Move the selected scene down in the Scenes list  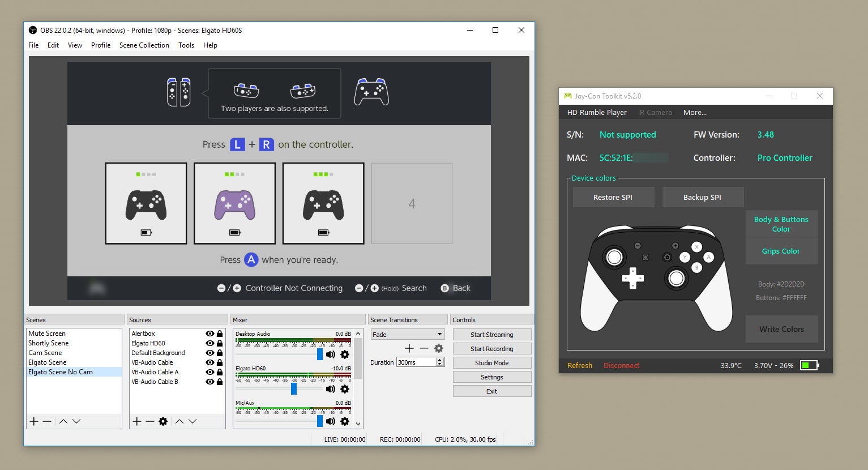pos(76,421)
